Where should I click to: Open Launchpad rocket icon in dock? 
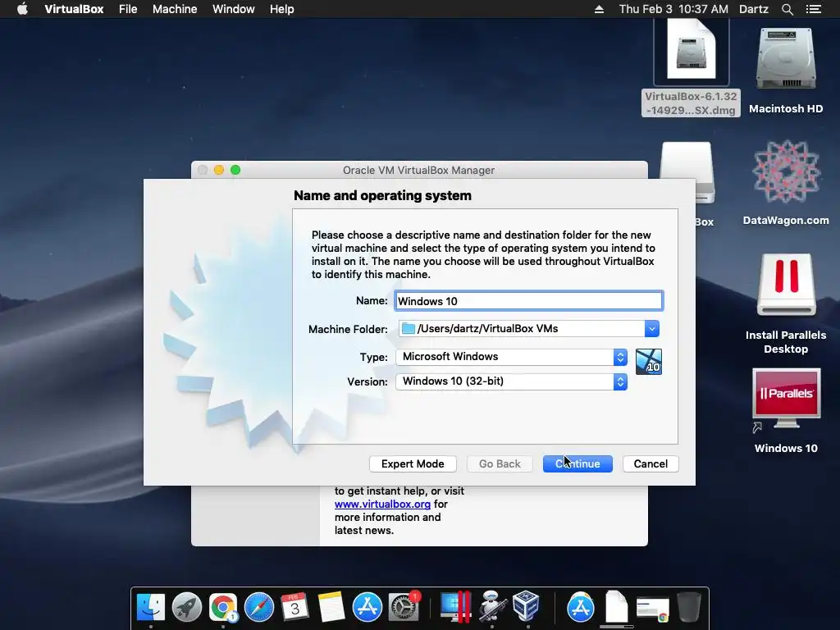tap(187, 607)
